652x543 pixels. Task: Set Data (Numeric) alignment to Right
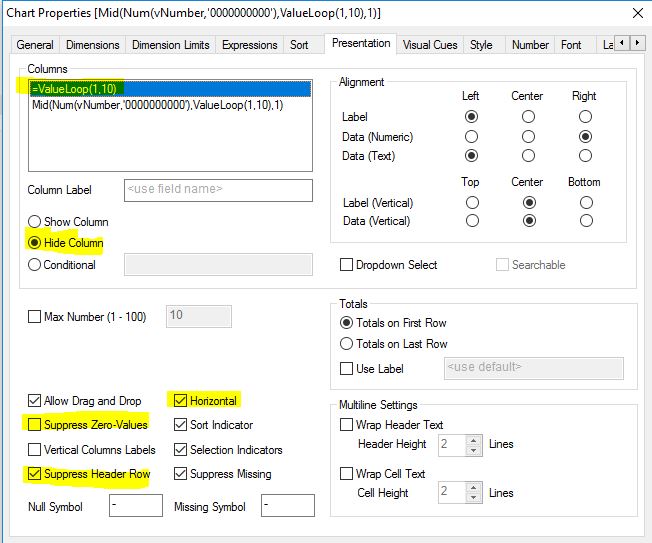pos(585,136)
